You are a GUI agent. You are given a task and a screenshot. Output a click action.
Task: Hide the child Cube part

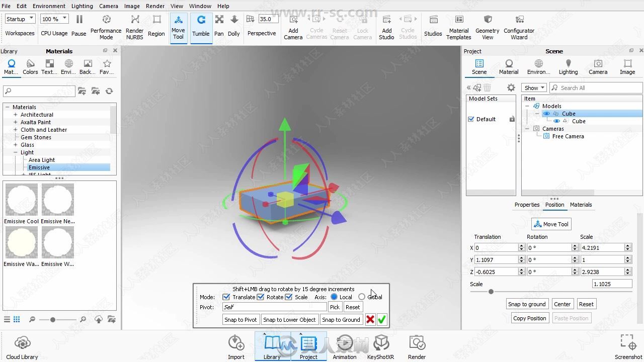pyautogui.click(x=556, y=121)
